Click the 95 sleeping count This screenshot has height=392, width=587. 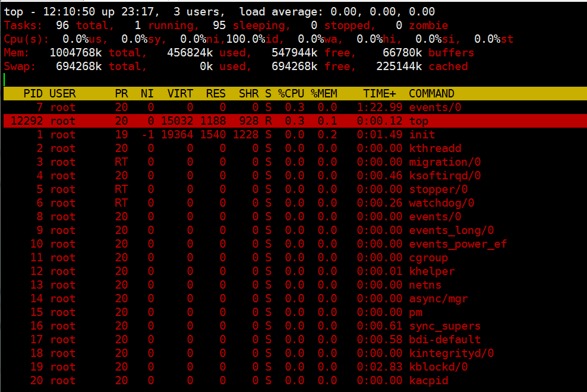(219, 26)
